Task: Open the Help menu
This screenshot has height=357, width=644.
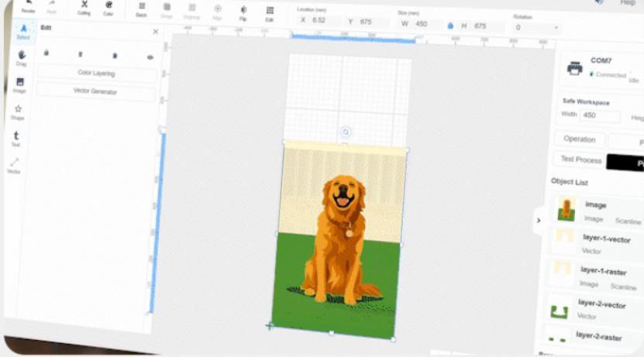Action: (x=628, y=3)
